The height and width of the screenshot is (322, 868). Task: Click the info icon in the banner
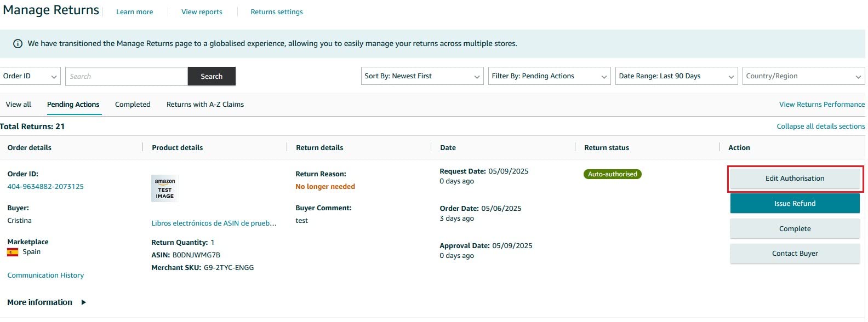tap(18, 44)
